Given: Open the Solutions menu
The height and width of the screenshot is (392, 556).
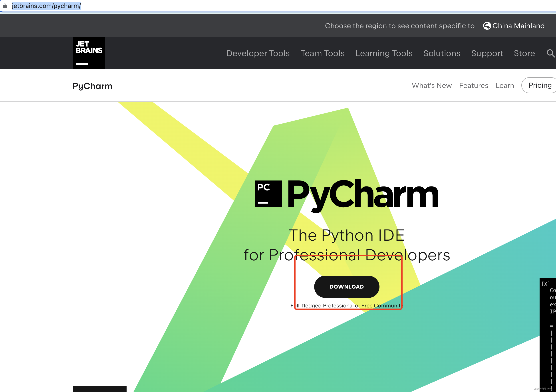Looking at the screenshot, I should 442,53.
